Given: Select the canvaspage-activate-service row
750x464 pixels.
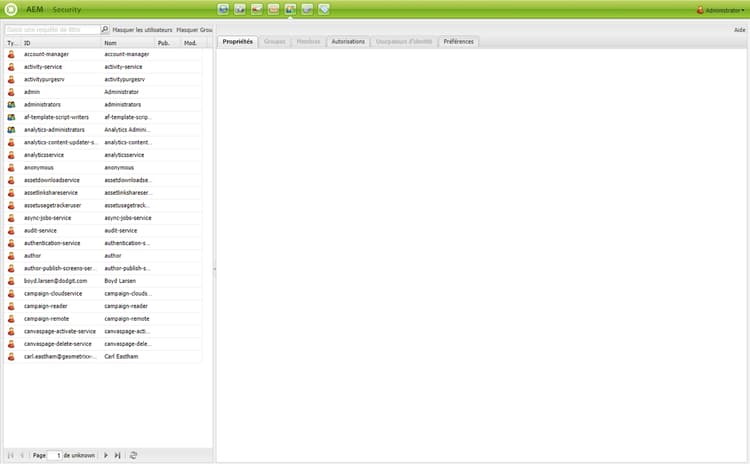Looking at the screenshot, I should (103, 331).
